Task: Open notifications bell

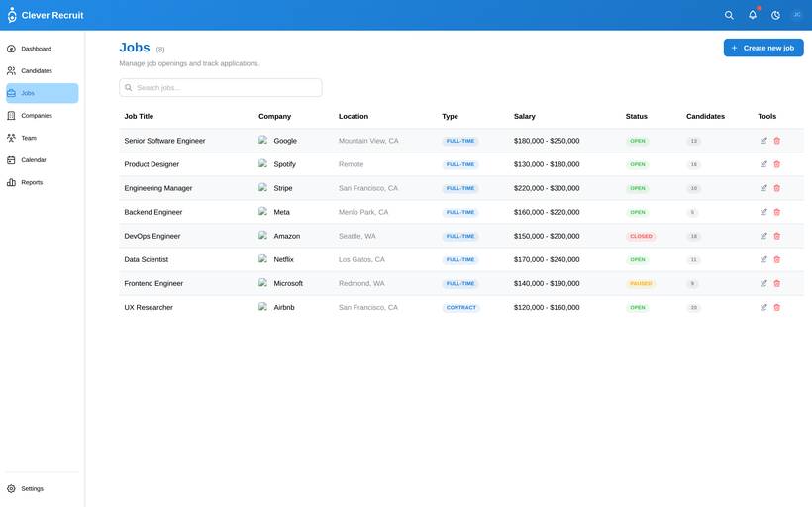Action: click(x=753, y=15)
